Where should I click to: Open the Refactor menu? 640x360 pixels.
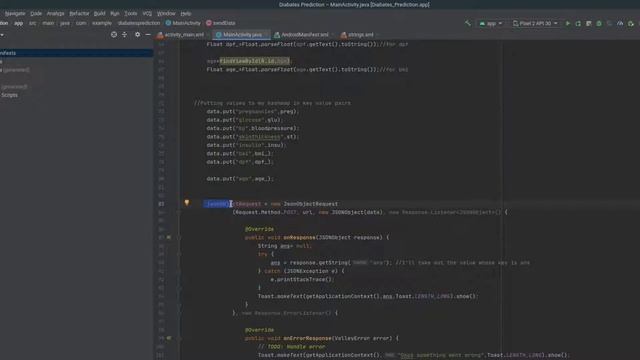coord(79,13)
